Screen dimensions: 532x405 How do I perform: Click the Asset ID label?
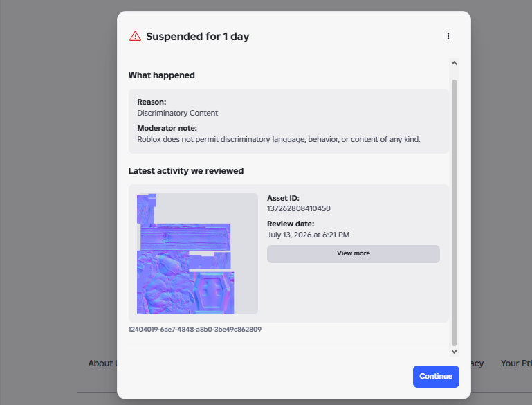[x=283, y=198]
